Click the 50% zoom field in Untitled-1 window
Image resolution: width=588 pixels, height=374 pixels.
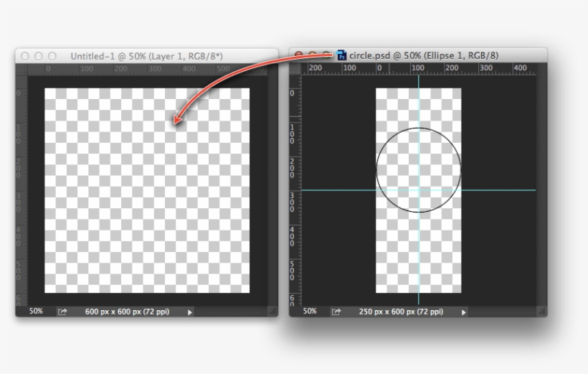click(36, 311)
